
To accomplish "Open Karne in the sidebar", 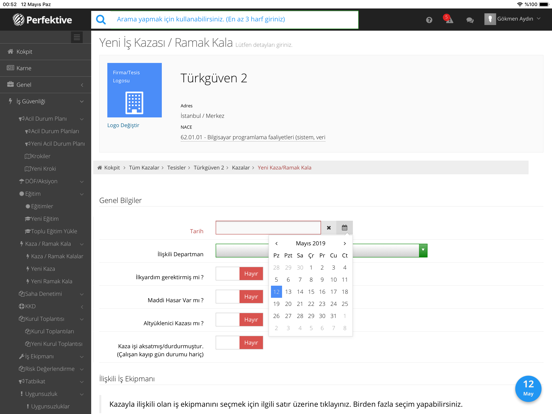I will tap(45, 68).
